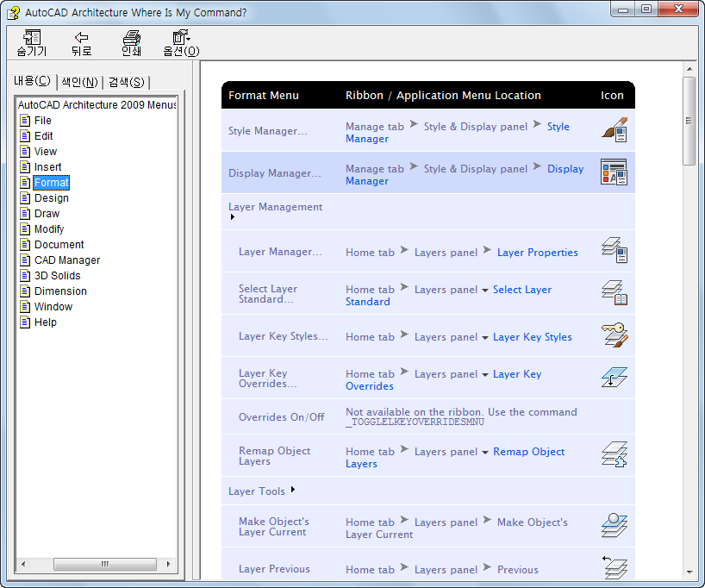
Task: Click the content pane scroll up arrow
Action: pyautogui.click(x=689, y=69)
